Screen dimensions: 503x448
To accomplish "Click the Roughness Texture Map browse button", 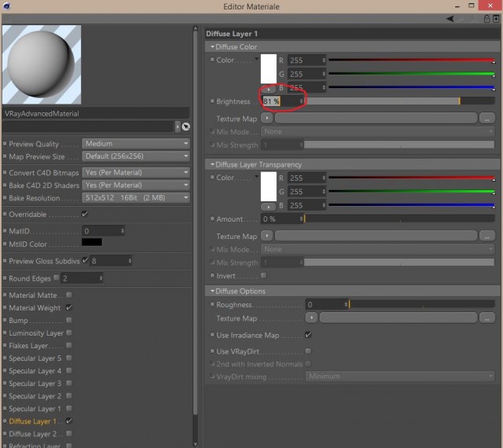I will (x=486, y=318).
